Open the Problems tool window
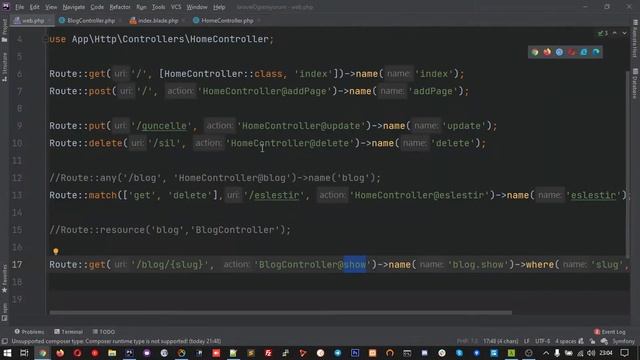 (x=29, y=332)
